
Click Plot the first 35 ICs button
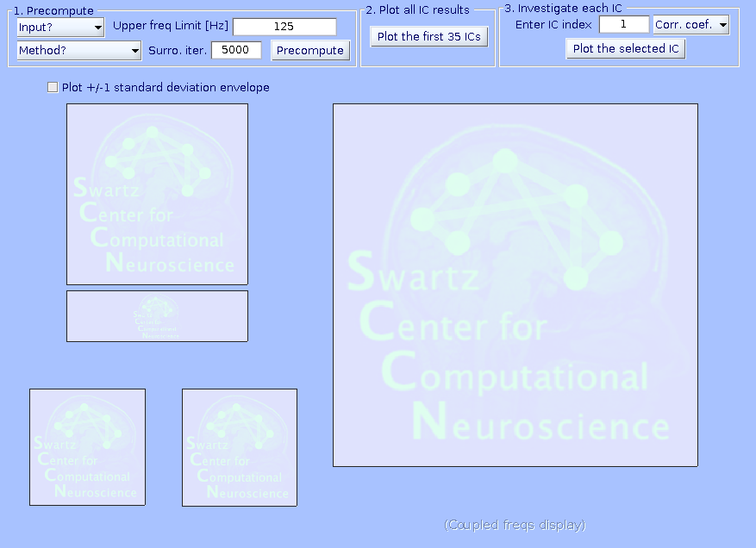pyautogui.click(x=428, y=37)
